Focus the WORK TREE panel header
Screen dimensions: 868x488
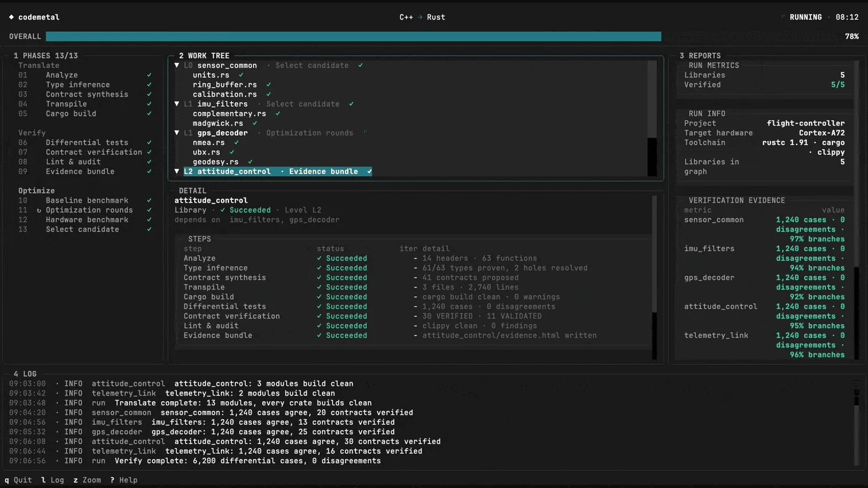pyautogui.click(x=204, y=56)
